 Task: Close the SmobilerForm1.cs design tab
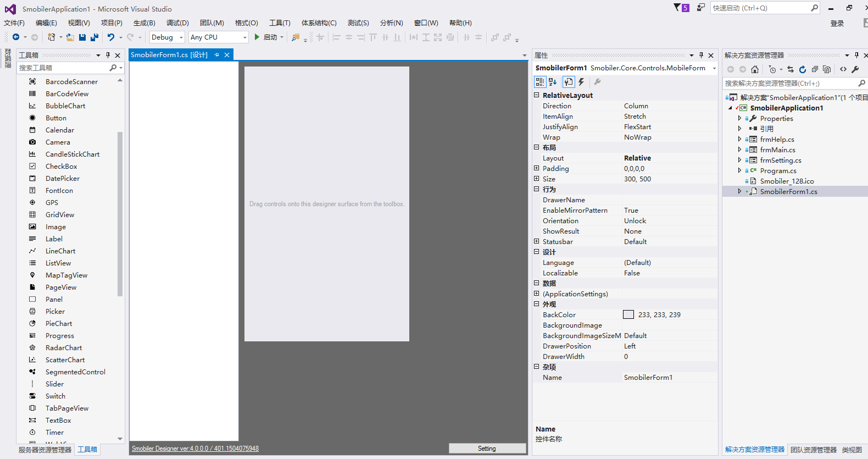coord(227,55)
